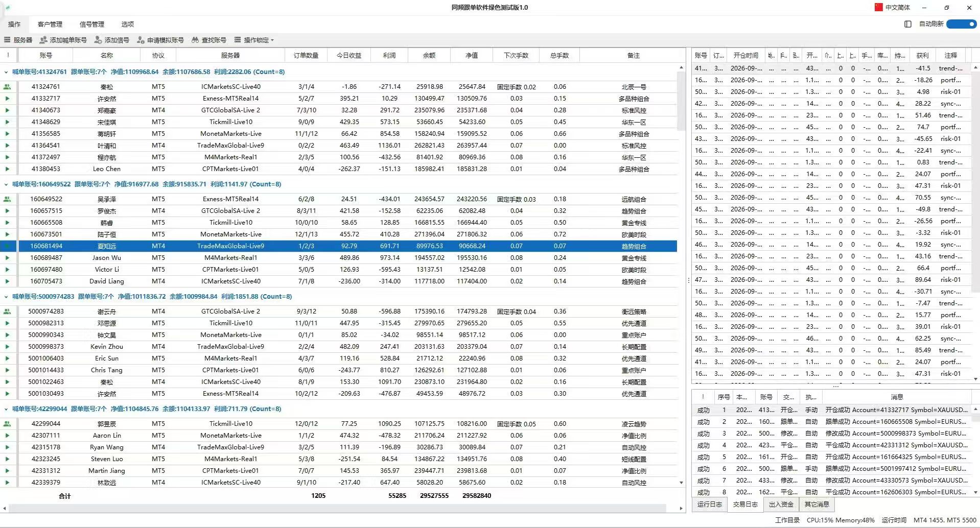Click the green play arrow for 5000982313
The image size is (980, 528).
(7, 323)
